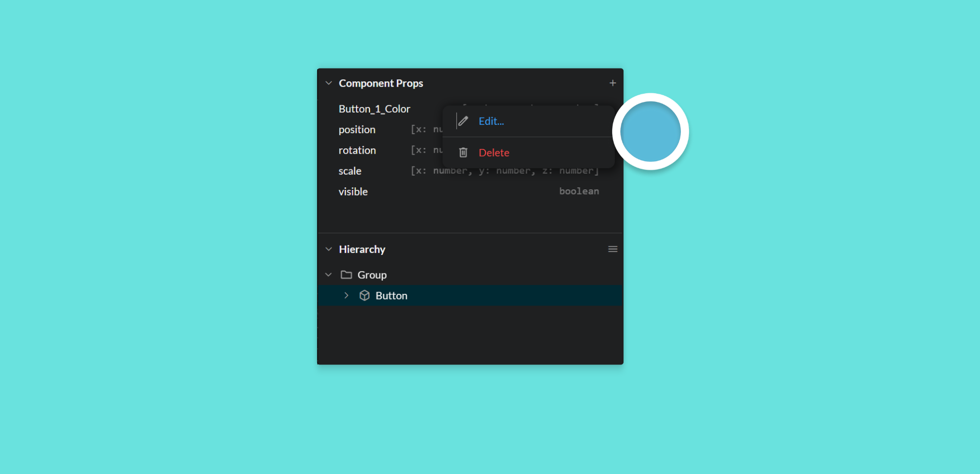Click the pencil icon beside Edit
Screen dimensions: 980x474
[x=463, y=121]
